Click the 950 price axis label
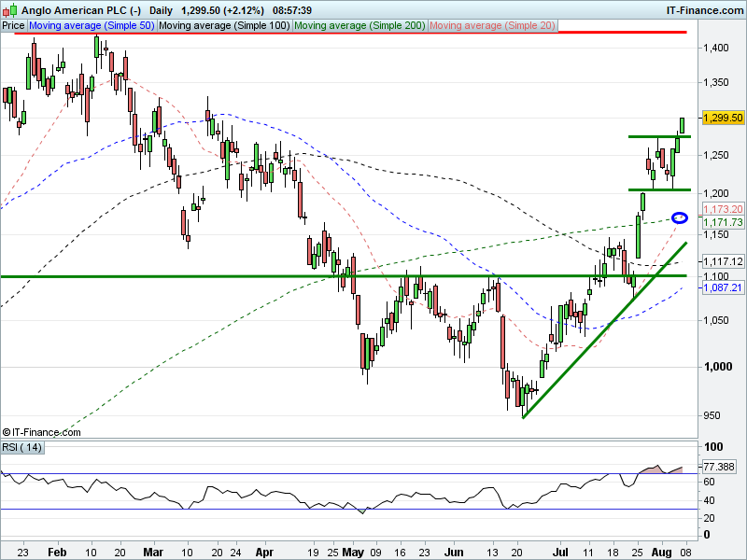The width and height of the screenshot is (747, 560). 712,415
